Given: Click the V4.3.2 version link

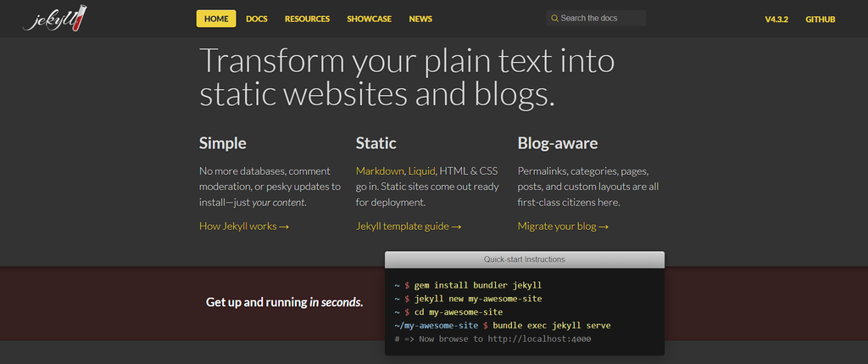Looking at the screenshot, I should click(776, 19).
